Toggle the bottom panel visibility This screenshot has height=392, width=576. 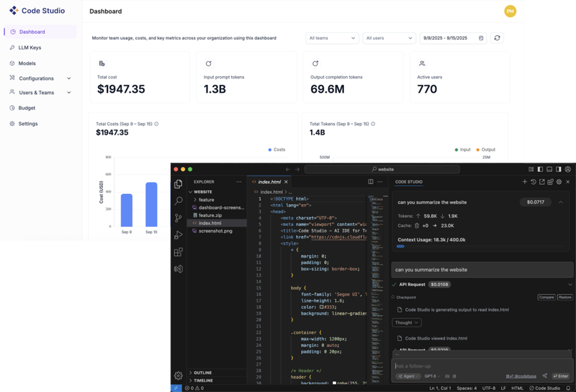550,169
